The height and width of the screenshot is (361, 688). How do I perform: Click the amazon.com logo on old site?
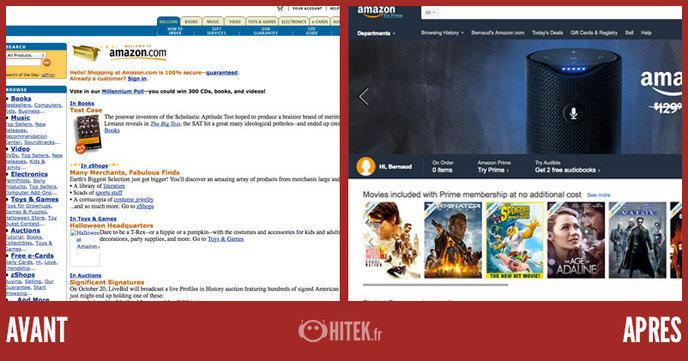[138, 53]
